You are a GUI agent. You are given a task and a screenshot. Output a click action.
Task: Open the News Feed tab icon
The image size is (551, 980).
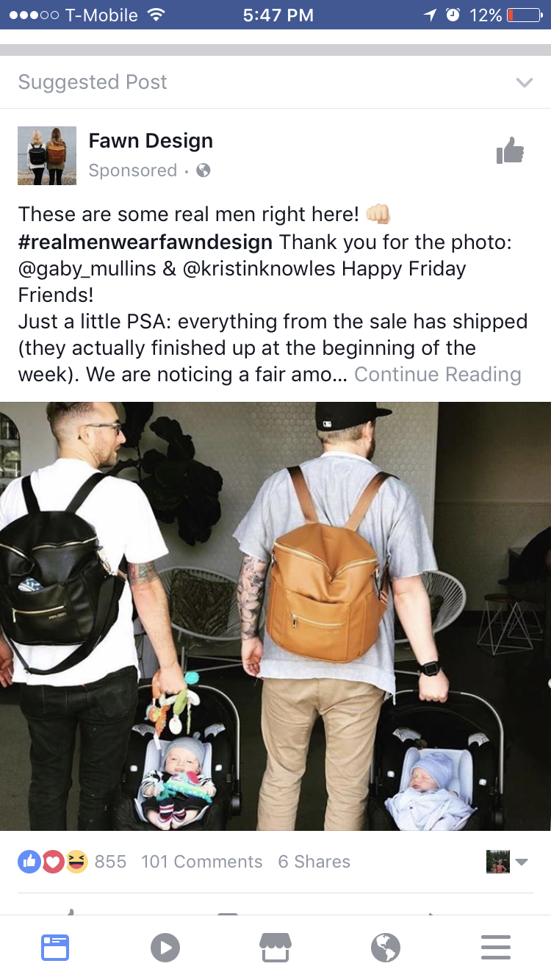pyautogui.click(x=55, y=947)
